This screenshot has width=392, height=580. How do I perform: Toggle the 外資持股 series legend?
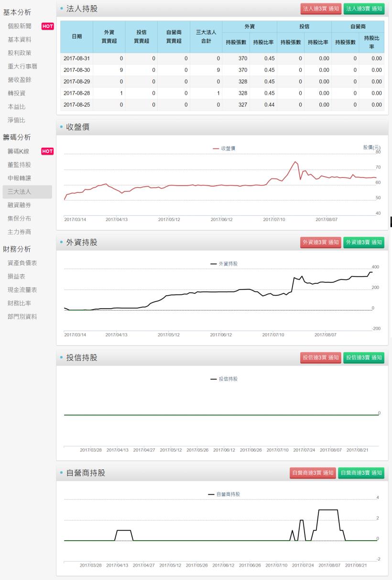pos(225,264)
